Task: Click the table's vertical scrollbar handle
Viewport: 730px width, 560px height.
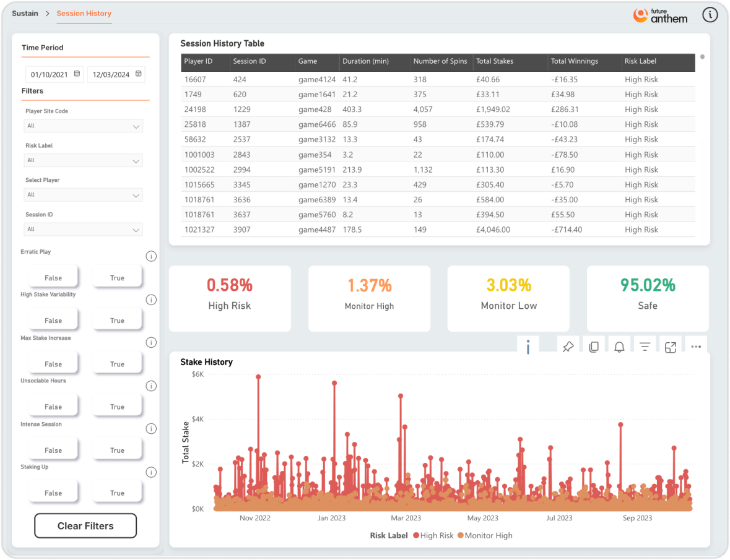Action: pyautogui.click(x=703, y=57)
